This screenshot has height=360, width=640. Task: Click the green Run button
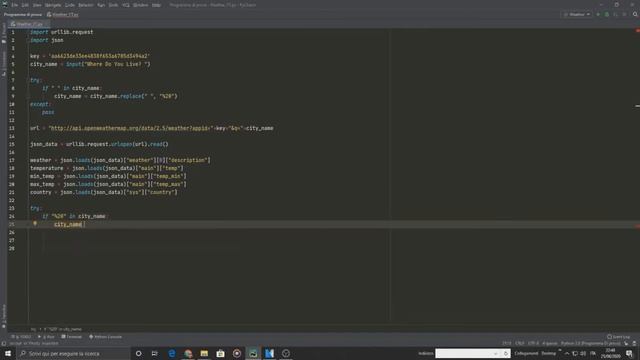click(598, 14)
